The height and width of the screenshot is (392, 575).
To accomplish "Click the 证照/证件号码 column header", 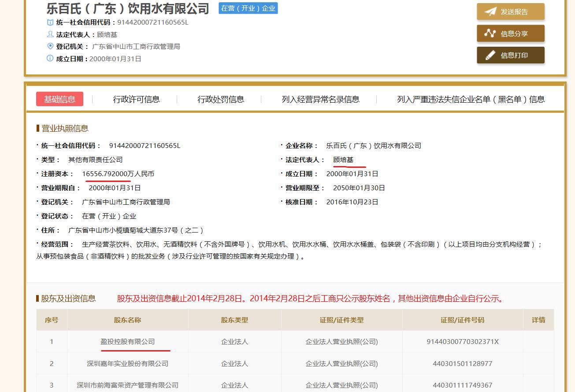I will [463, 320].
